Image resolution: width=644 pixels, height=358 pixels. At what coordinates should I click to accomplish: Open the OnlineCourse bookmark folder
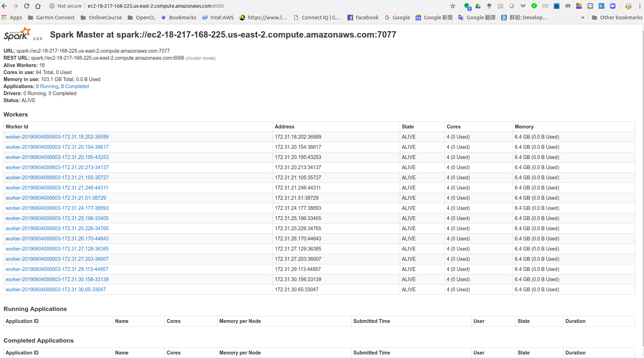pos(101,18)
